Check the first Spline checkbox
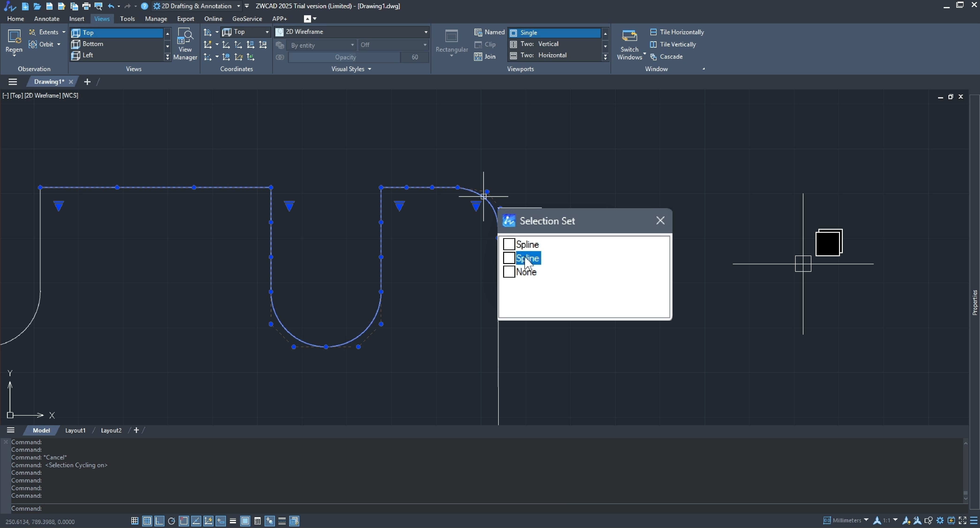The width and height of the screenshot is (980, 528). [509, 244]
